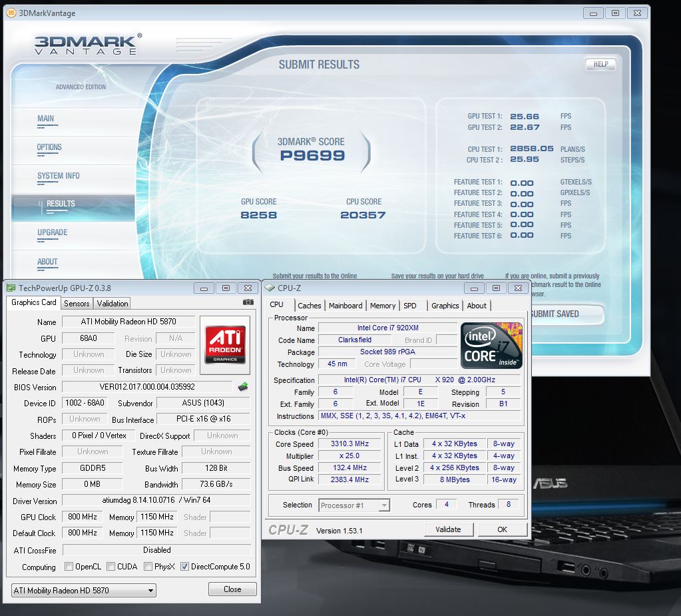Uncheck the DirectCompute 5.0 checkbox
681x616 pixels.
[x=184, y=567]
